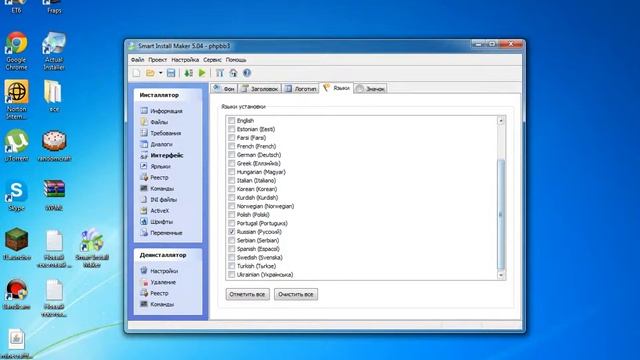The width and height of the screenshot is (640, 360).
Task: Tick the Turkish (Turkce) checkbox
Action: point(231,266)
